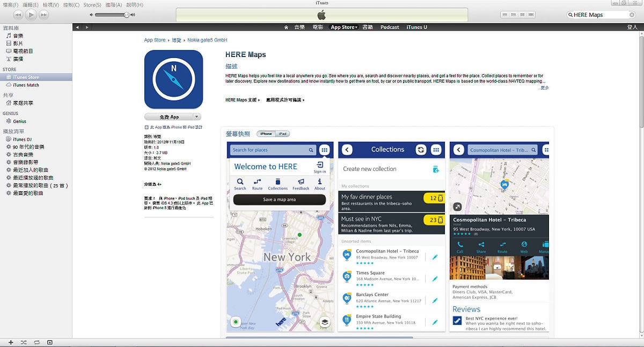Image resolution: width=644 pixels, height=347 pixels.
Task: Click the Nokia gate5 GmbH breadcrumb
Action: [207, 40]
